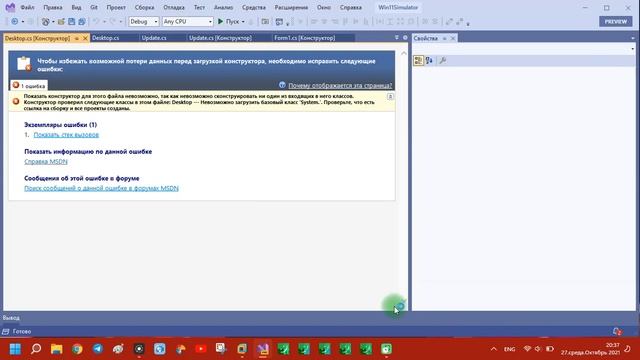
Task: Close the Свойства panel
Action: tap(453, 38)
